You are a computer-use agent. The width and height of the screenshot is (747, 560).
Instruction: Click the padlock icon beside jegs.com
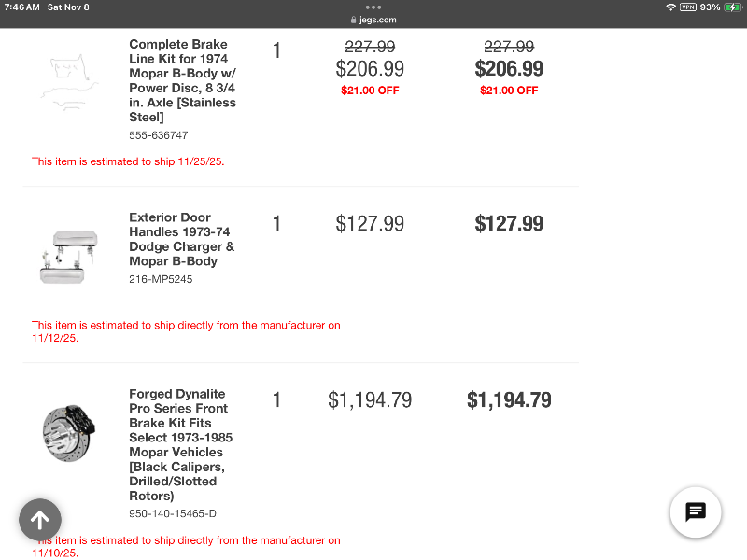click(x=353, y=20)
